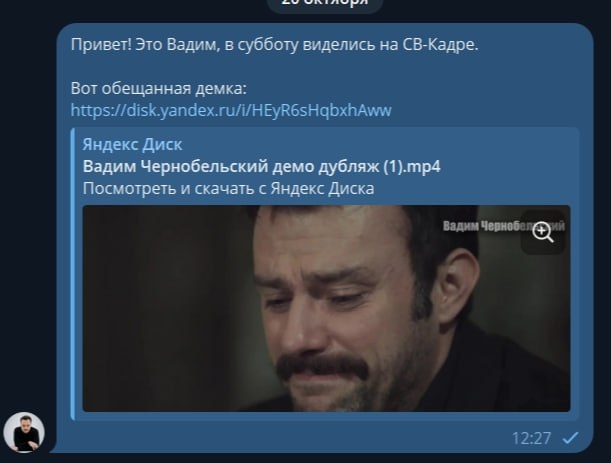611x463 pixels.
Task: Click the sender's round avatar picture
Action: (24, 432)
